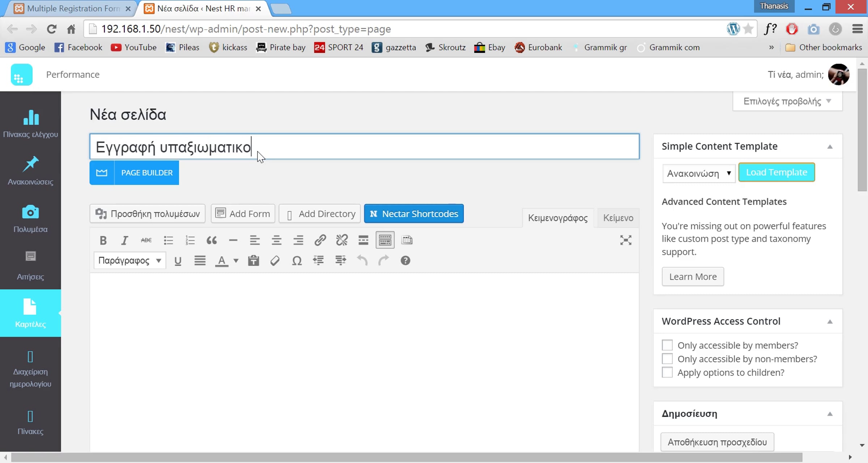Click the insert link icon
Screen dimensions: 868x463
tap(320, 240)
